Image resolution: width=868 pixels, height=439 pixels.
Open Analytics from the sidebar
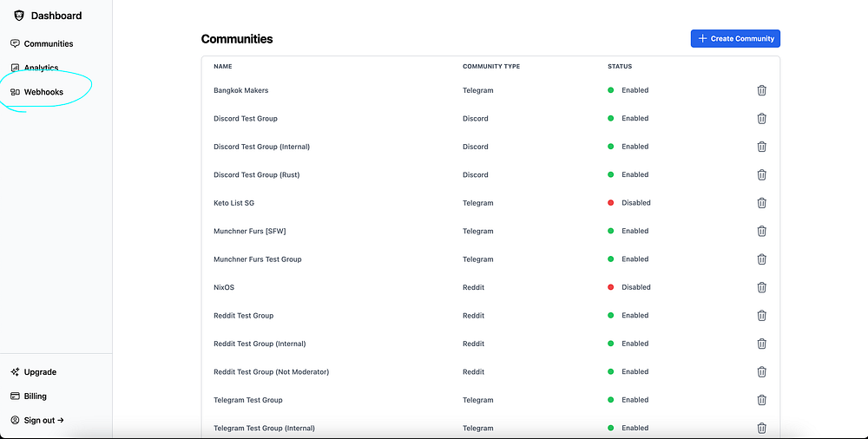coord(41,68)
